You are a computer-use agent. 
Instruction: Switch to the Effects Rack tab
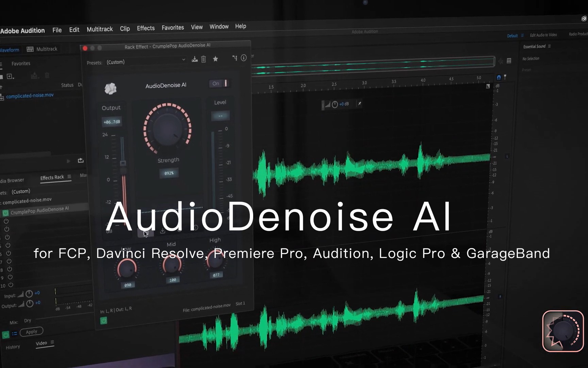[x=52, y=178]
